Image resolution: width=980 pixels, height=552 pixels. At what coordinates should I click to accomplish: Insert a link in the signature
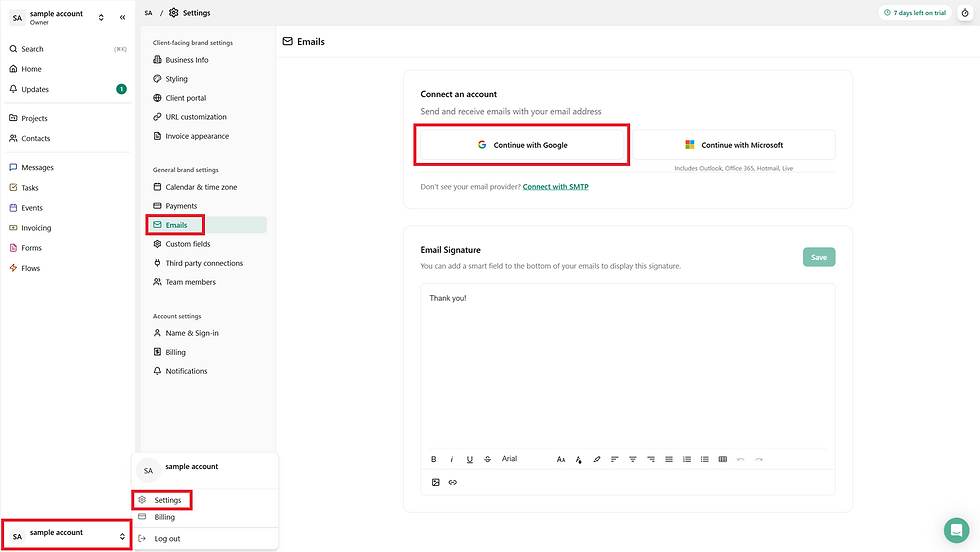(453, 482)
